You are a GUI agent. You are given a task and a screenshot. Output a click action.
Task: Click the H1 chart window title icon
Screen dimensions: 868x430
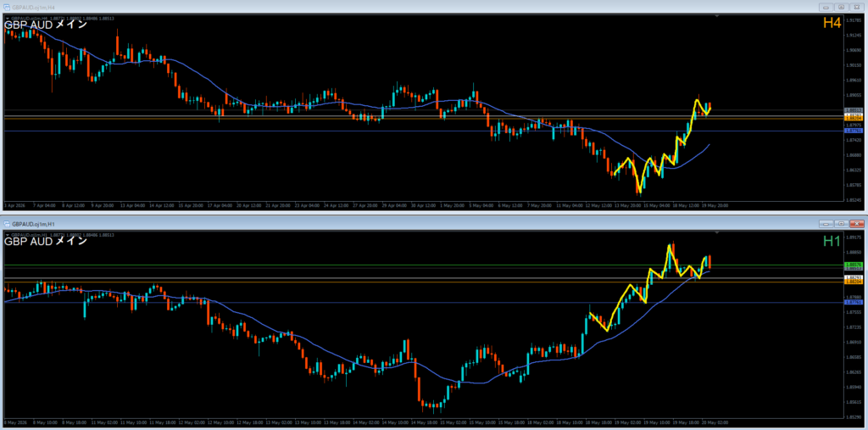7,224
